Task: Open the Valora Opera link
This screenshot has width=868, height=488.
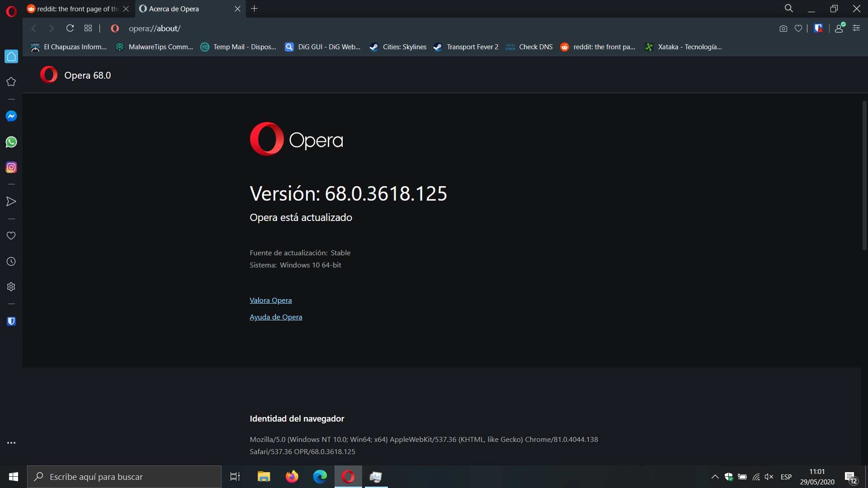Action: click(x=270, y=300)
